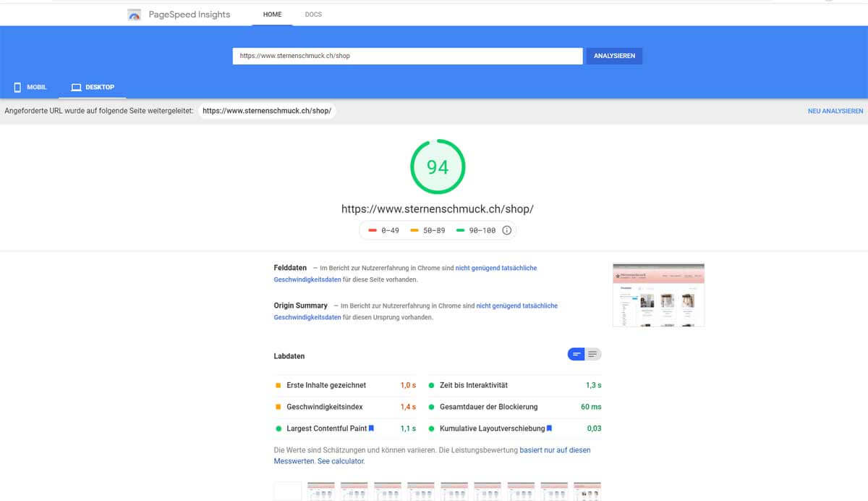Click the Gesamtdauer der Blockierung label
Screen dimensions: 868x501
pos(489,407)
